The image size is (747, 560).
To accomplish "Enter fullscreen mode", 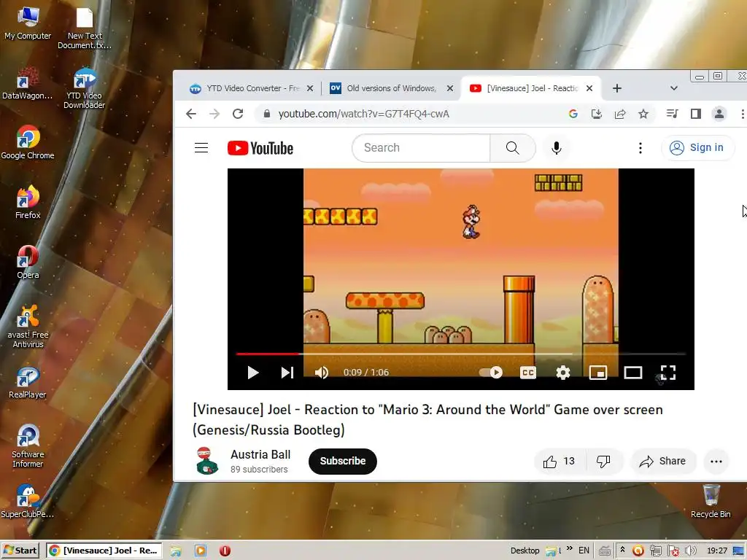I will coord(668,373).
